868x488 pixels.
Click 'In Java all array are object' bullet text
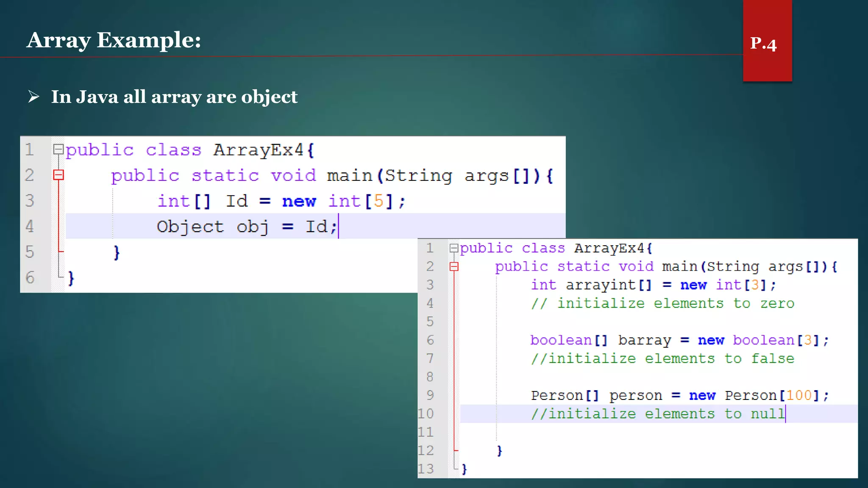[174, 97]
